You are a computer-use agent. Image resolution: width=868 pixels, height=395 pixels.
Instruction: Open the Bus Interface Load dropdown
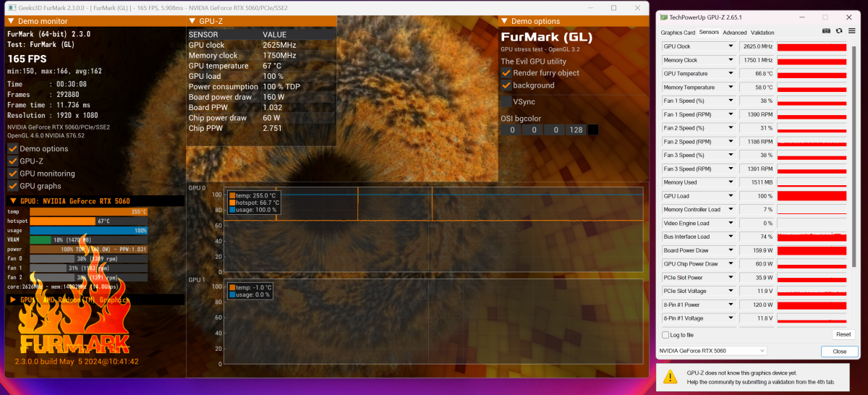tap(731, 237)
